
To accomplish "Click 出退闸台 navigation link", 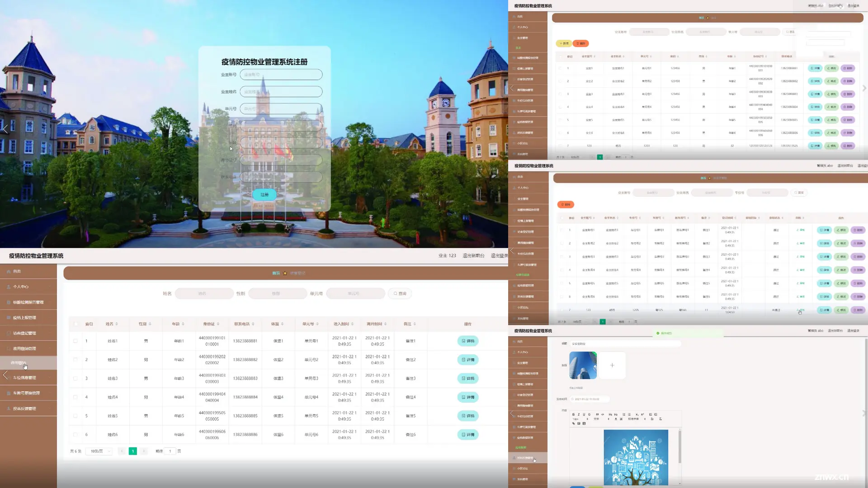I will 473,256.
